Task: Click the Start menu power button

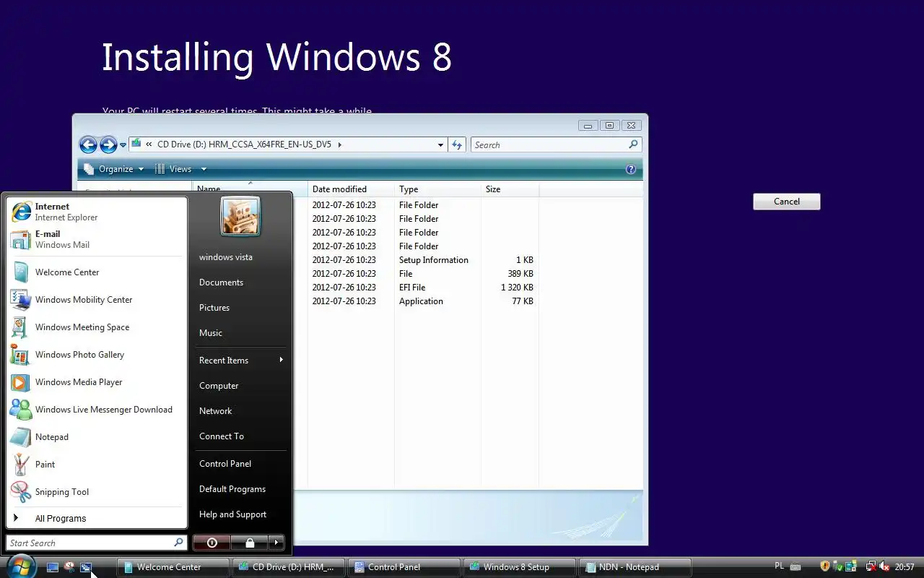Action: point(212,542)
